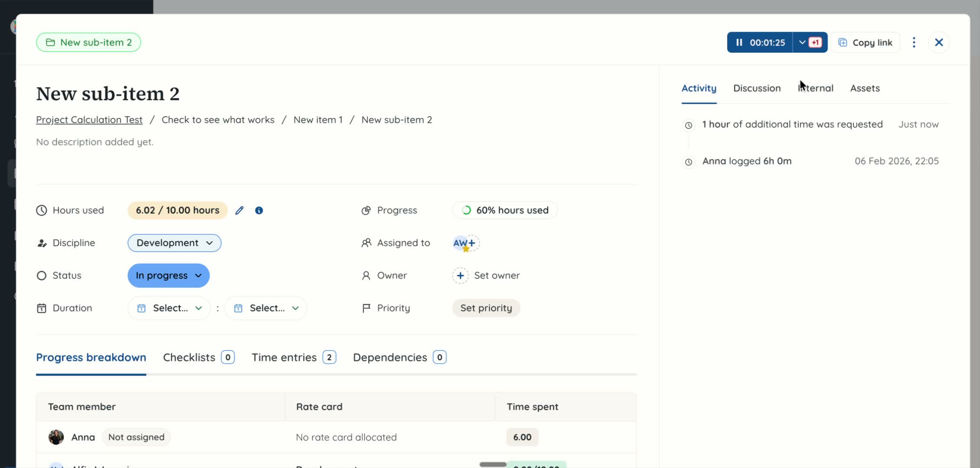Click the flag icon beside Priority
This screenshot has width=980, height=468.
click(366, 308)
